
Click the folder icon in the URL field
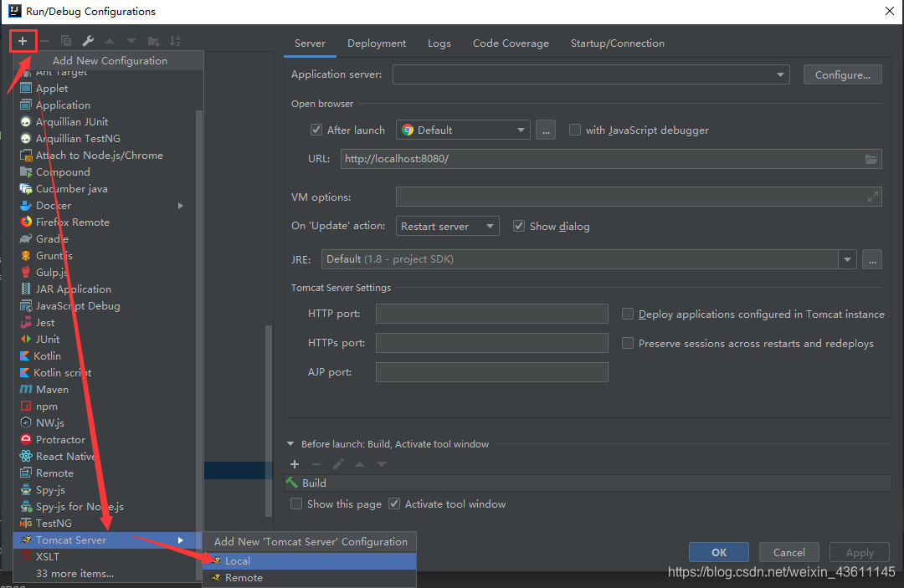coord(871,159)
